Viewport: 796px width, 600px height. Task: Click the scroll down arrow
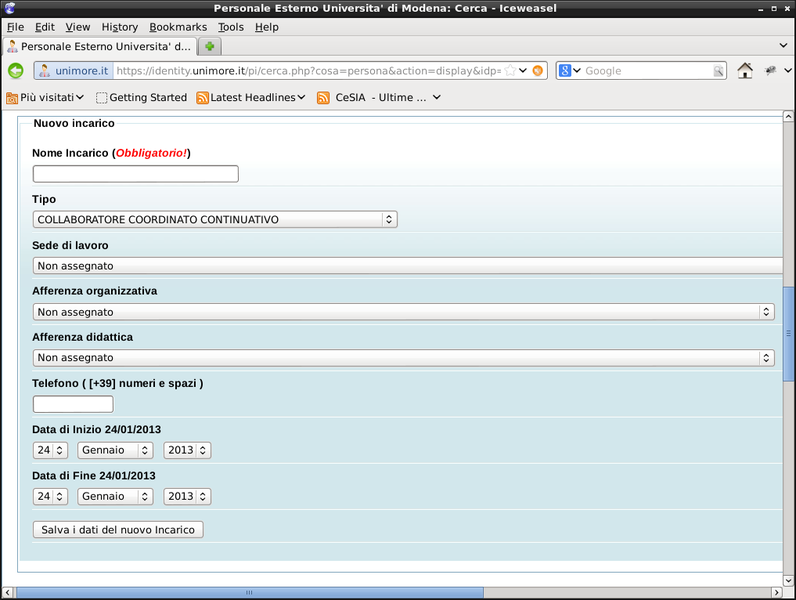tap(788, 581)
